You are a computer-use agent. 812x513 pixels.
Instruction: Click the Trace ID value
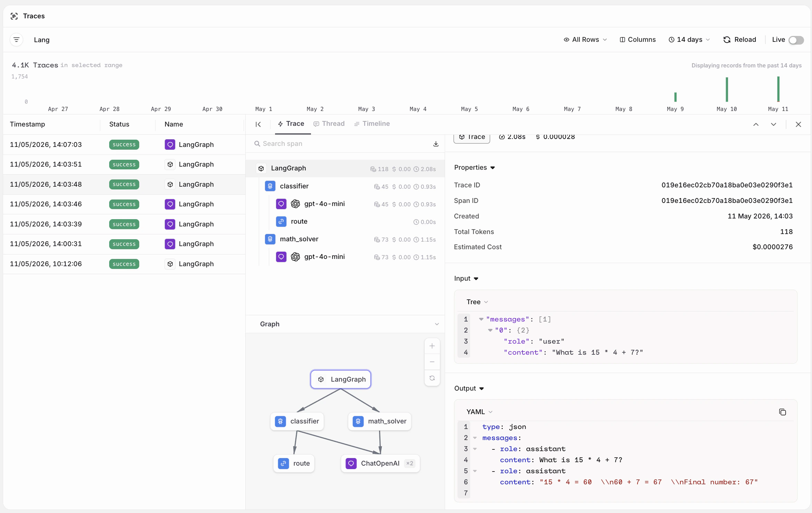[x=727, y=185]
